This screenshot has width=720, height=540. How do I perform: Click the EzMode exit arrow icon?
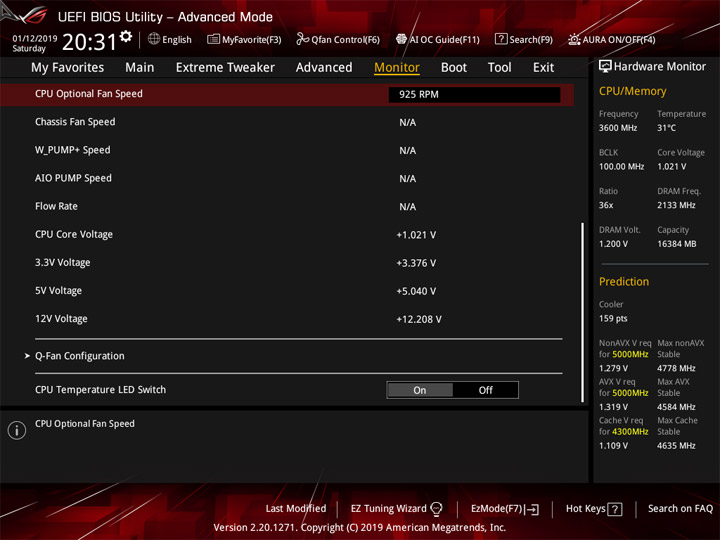[532, 509]
